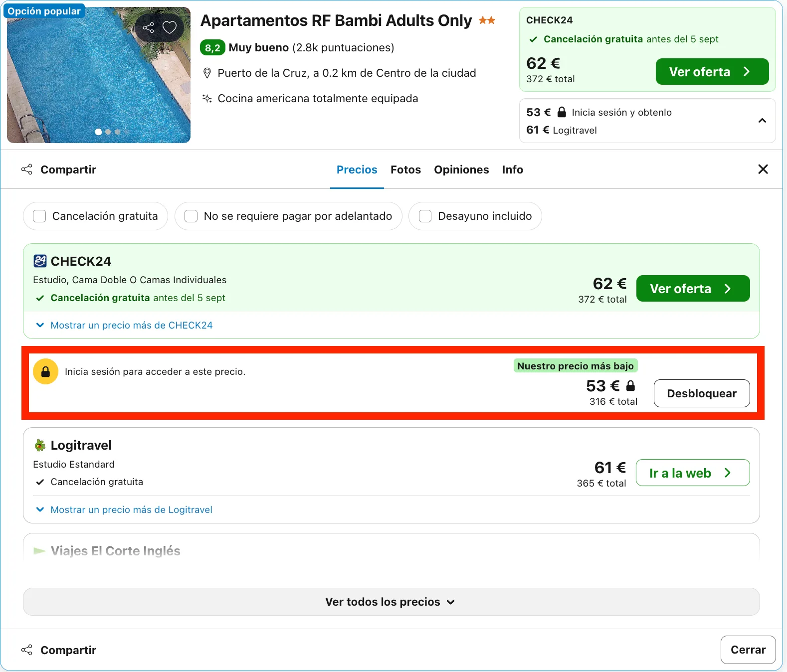787x672 pixels.
Task: Click the location pin icon near Puerto de la Cruz
Action: coord(207,73)
